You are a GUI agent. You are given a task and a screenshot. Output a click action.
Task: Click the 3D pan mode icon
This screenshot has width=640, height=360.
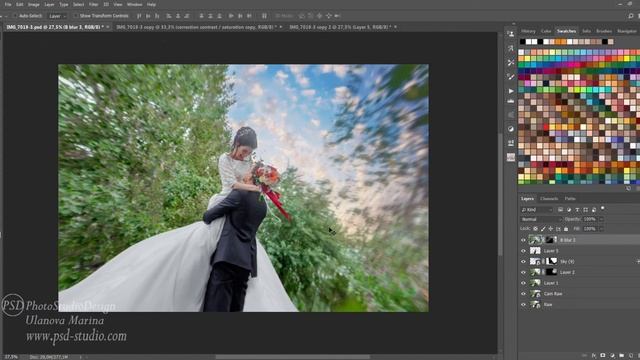pyautogui.click(x=320, y=16)
